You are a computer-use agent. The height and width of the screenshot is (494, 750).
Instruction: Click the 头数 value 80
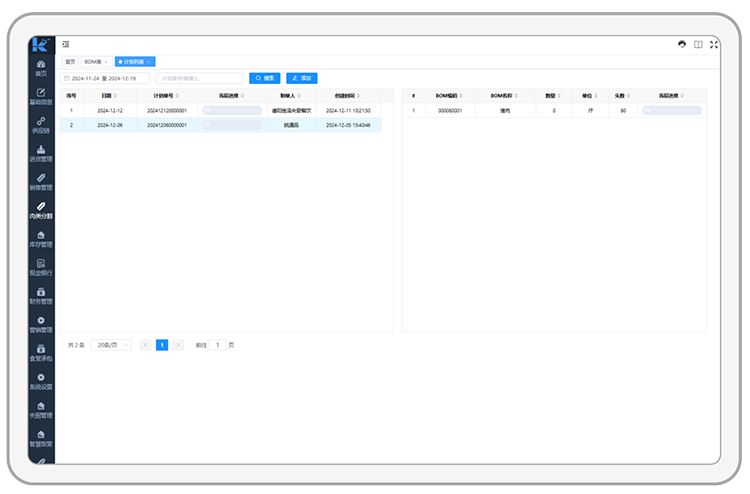[x=623, y=110]
